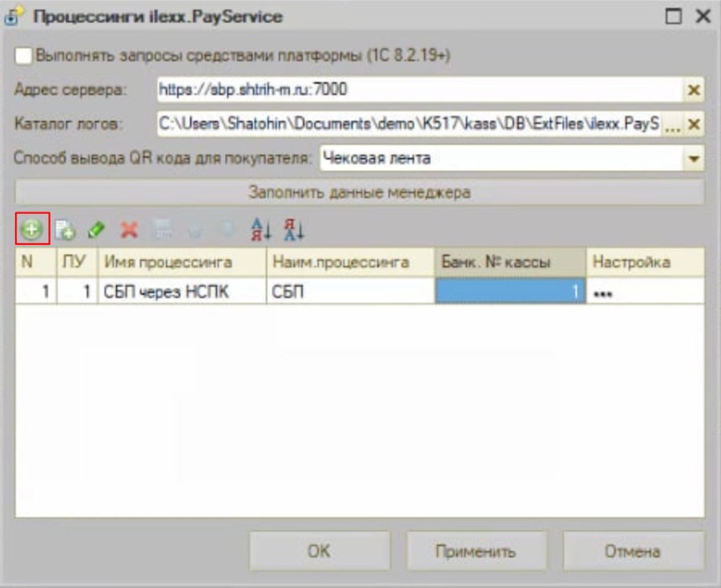Delete the selected processing with red cross

point(129,229)
